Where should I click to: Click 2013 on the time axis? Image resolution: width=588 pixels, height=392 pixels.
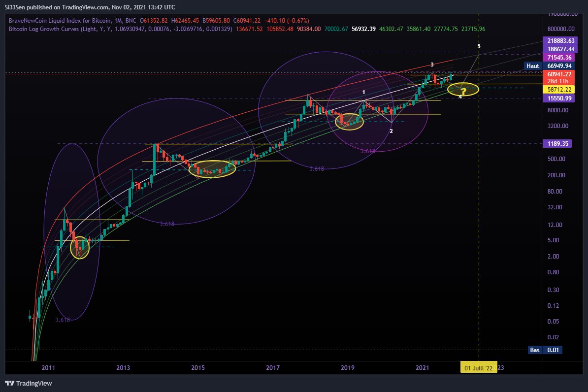[x=123, y=367]
